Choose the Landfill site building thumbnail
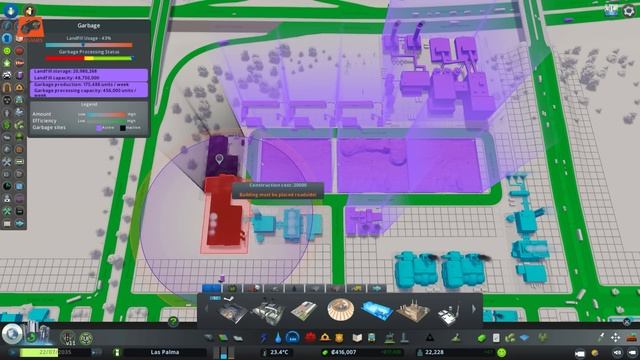The height and width of the screenshot is (360, 640). [x=232, y=311]
